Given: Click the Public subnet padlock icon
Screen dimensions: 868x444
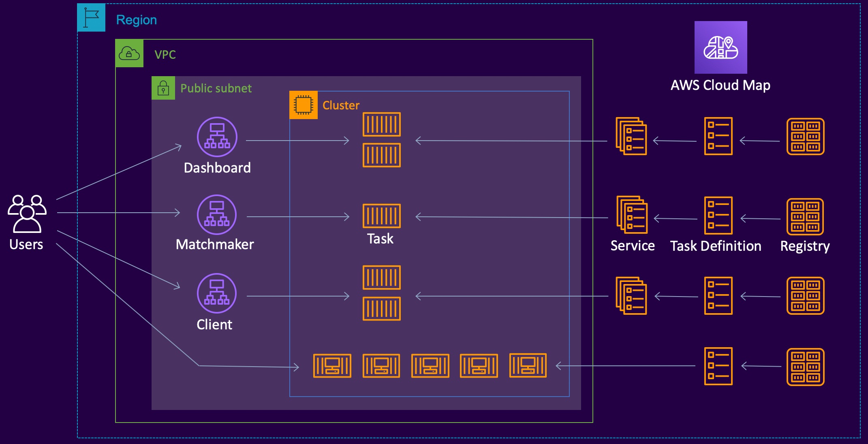Looking at the screenshot, I should click(163, 88).
